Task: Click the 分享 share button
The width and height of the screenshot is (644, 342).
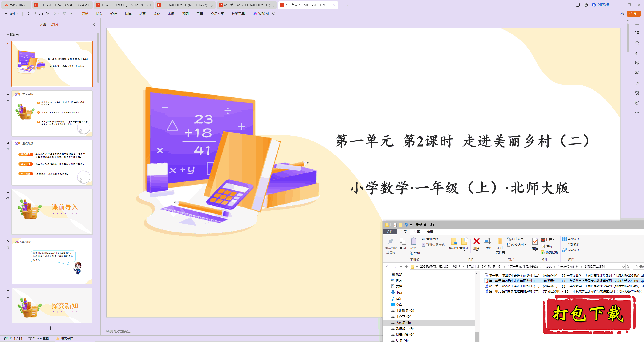Action: pyautogui.click(x=634, y=14)
